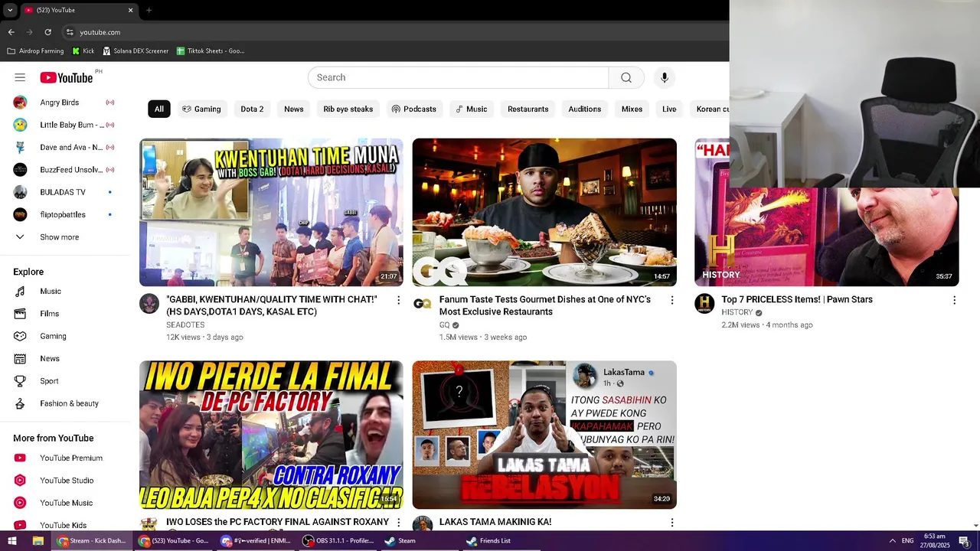
Task: Open three-dot menu for Pawn Stars video
Action: point(954,300)
